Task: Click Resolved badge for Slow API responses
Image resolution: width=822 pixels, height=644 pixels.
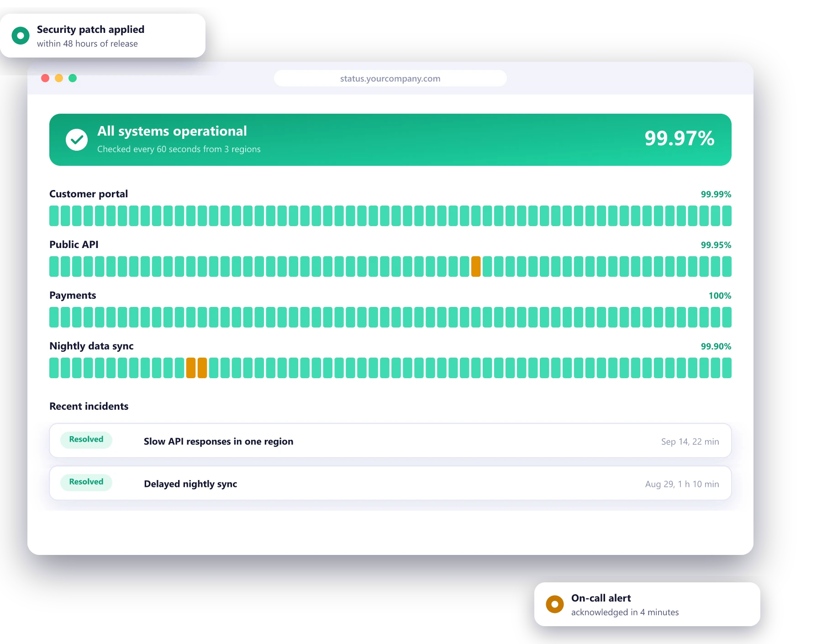Action: pos(86,439)
